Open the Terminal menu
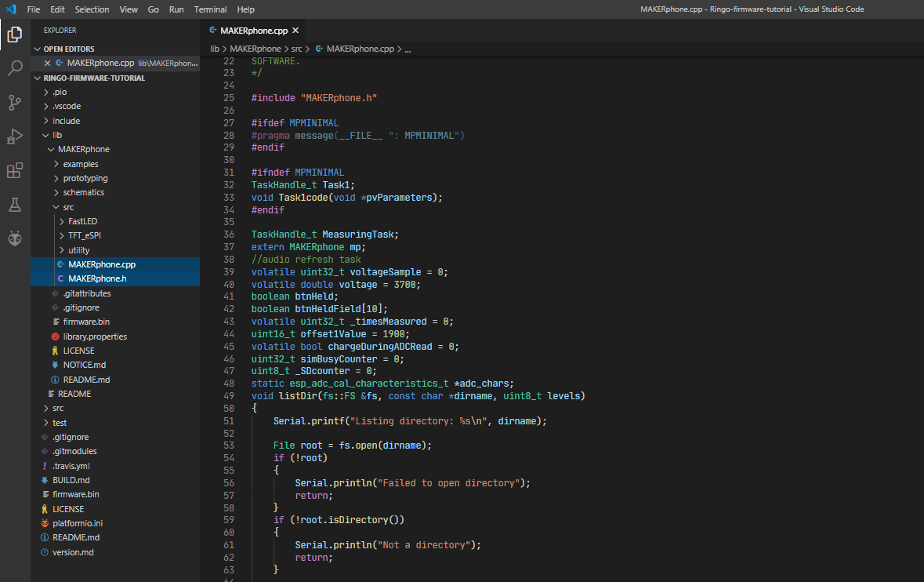Screen dimensions: 924x582 [210, 9]
